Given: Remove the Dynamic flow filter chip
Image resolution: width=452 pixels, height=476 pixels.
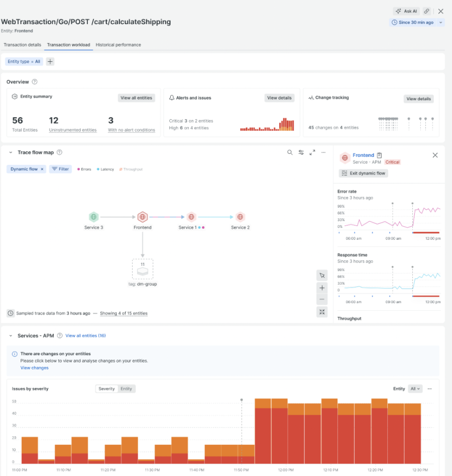Looking at the screenshot, I should tap(42, 169).
